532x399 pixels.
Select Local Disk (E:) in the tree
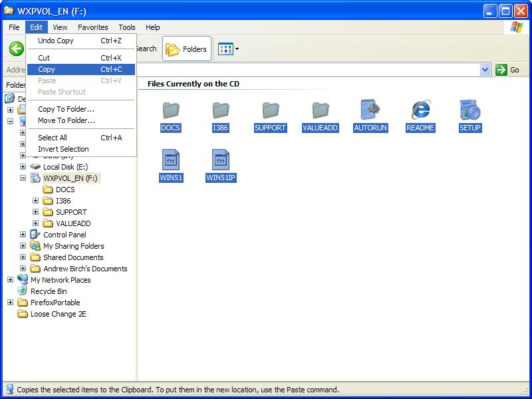(65, 167)
